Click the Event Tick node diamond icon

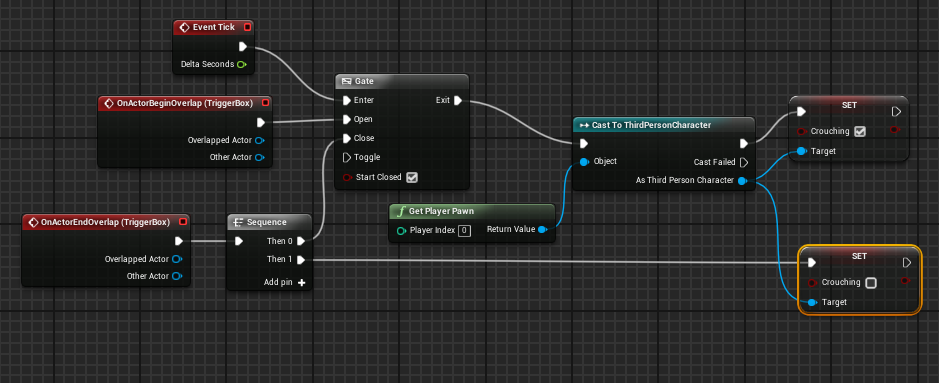click(184, 28)
